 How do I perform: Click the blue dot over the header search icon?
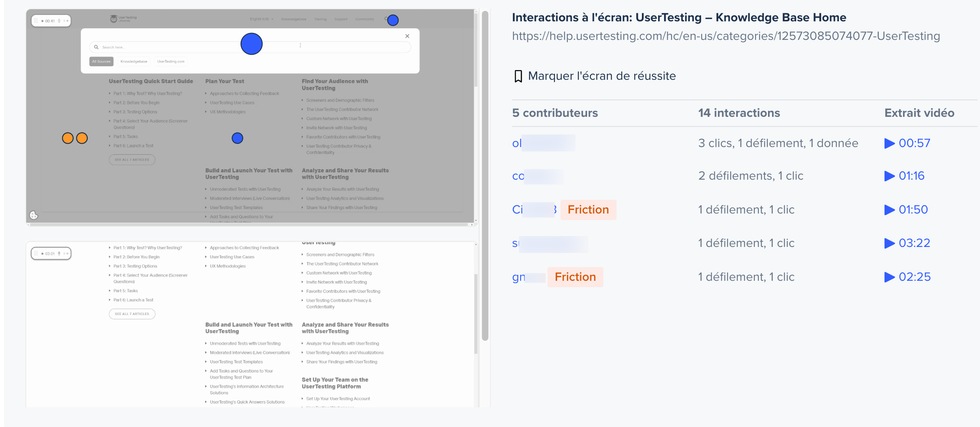(393, 20)
